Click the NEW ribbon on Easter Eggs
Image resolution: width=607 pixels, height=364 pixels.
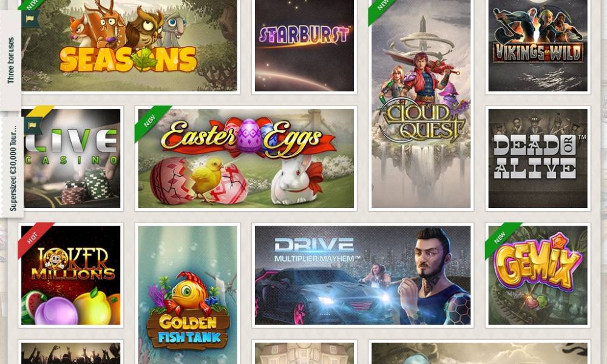coord(151,121)
